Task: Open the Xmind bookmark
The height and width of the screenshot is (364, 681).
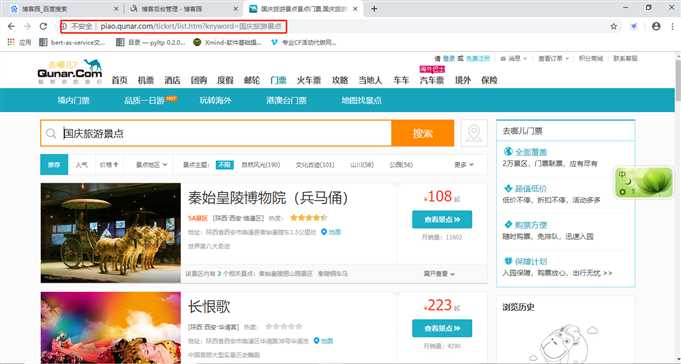Action: click(228, 43)
